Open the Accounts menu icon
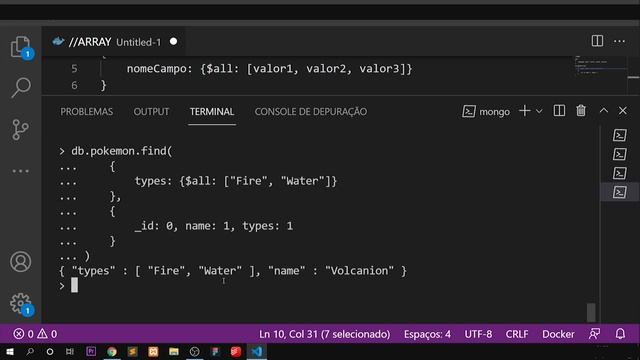The image size is (640, 360). (20, 262)
